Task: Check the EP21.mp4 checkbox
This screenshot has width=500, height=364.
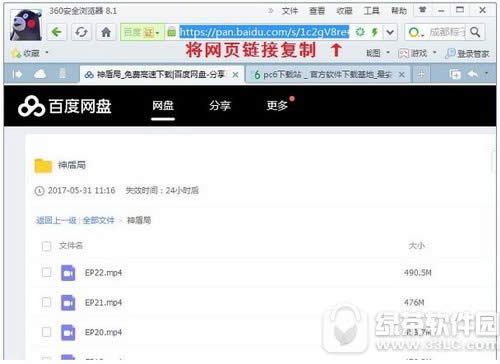Action: (47, 302)
